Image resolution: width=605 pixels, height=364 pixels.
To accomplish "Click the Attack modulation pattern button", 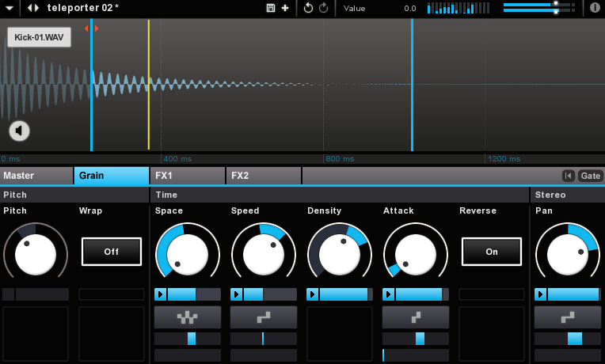I will 415,317.
